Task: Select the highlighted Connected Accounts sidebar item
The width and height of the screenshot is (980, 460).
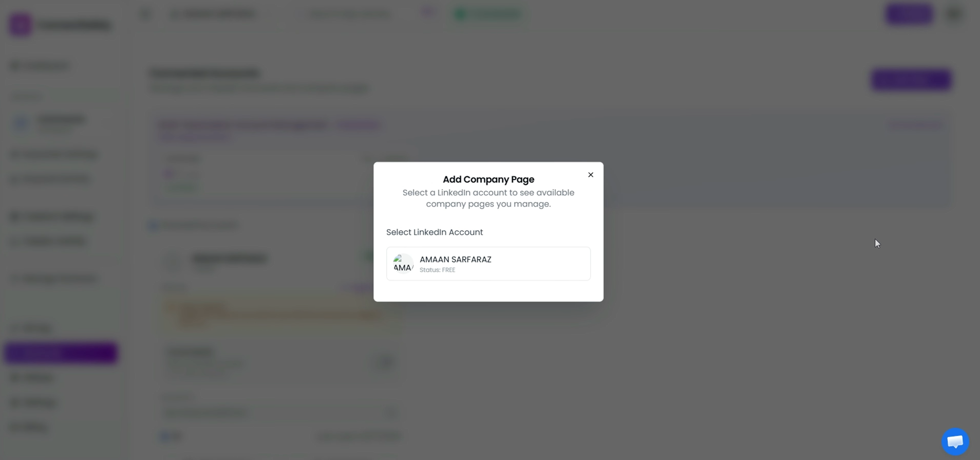Action: (x=61, y=353)
